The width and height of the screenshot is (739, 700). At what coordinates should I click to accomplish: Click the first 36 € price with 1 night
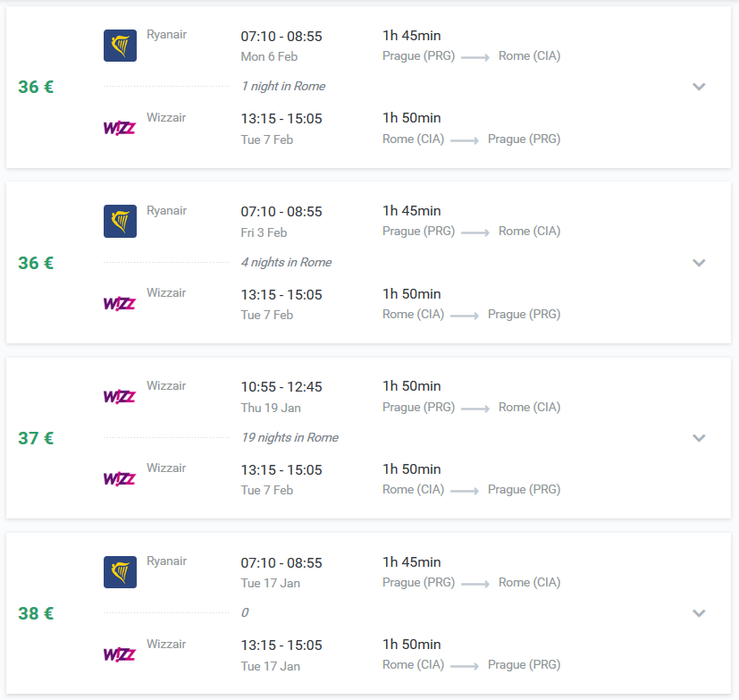click(36, 87)
